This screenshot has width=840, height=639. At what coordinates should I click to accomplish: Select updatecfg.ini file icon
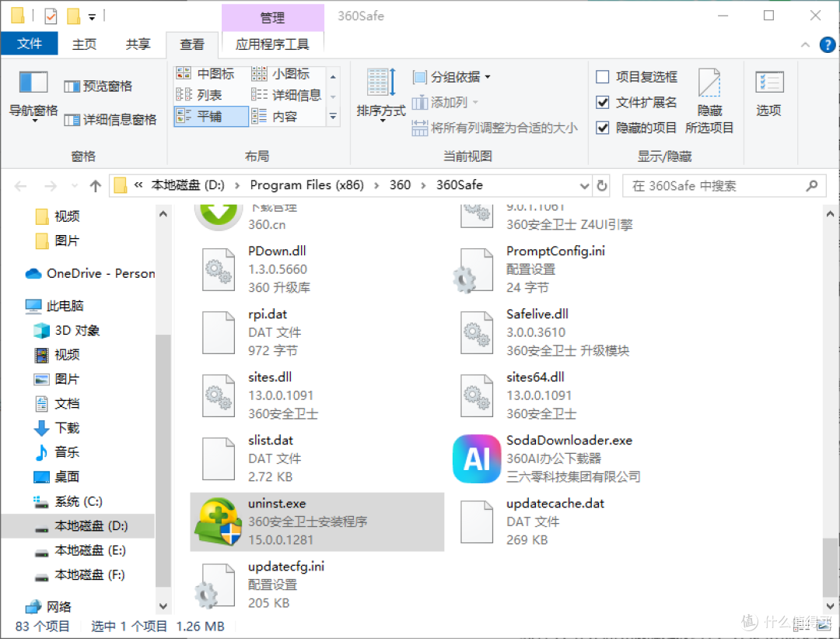215,585
